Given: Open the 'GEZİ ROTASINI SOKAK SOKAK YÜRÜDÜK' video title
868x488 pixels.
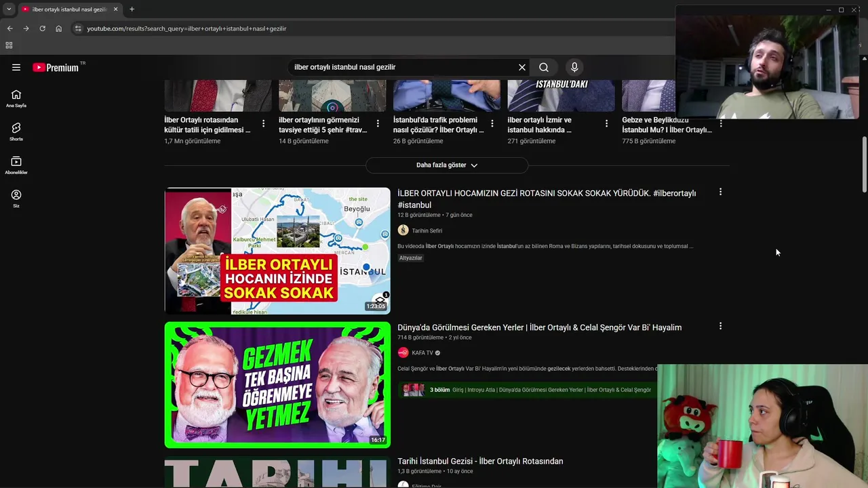Looking at the screenshot, I should coord(547,199).
